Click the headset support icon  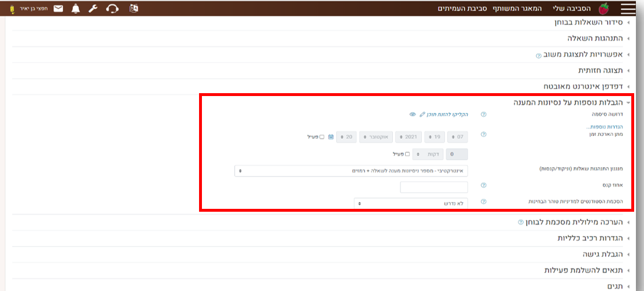113,9
